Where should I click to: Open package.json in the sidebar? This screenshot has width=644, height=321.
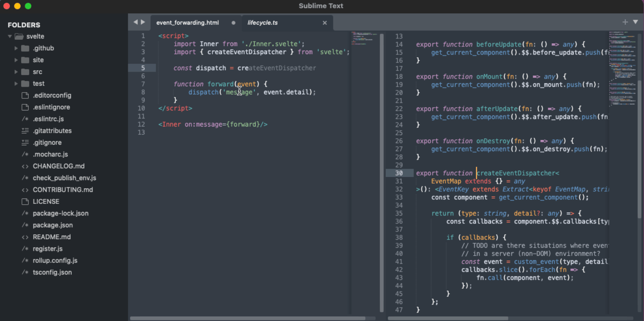tap(53, 225)
